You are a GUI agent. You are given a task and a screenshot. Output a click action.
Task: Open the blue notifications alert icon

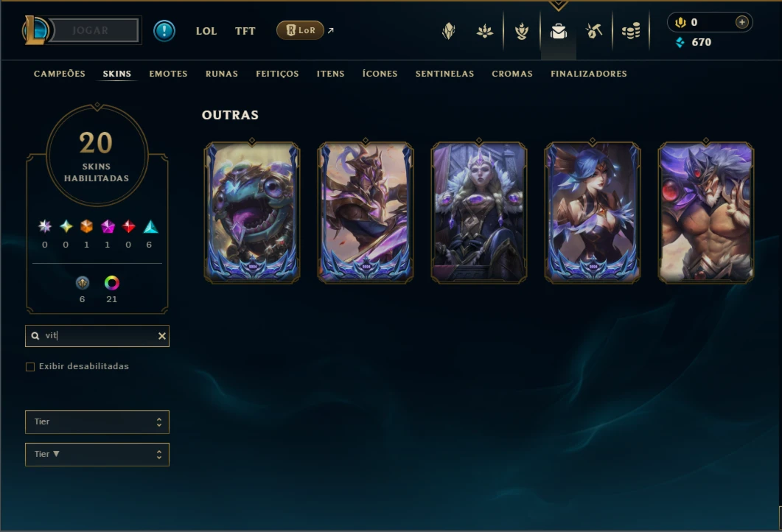click(164, 31)
